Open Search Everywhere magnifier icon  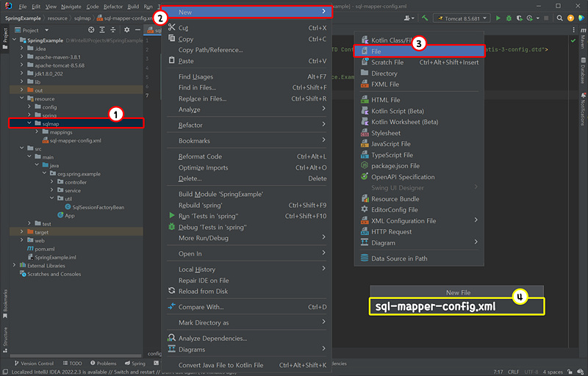[559, 18]
